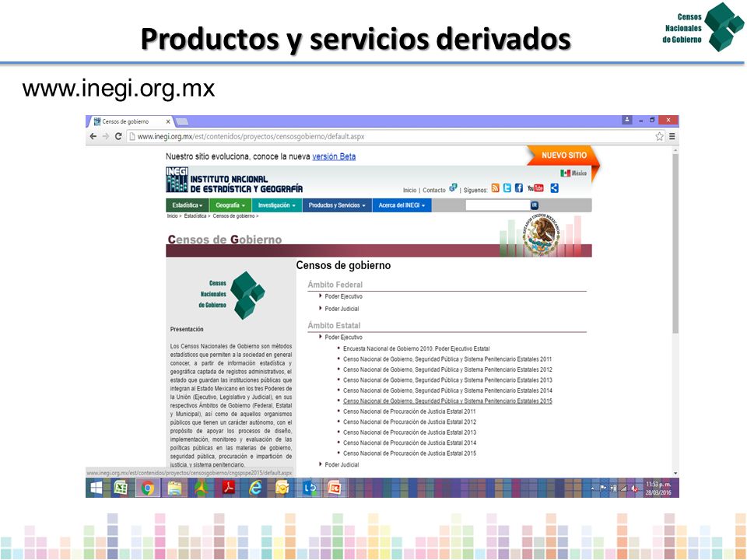Open Censo Nacional de Gobierno Estatales 2014
Viewport: 747px width, 560px height.
447,391
